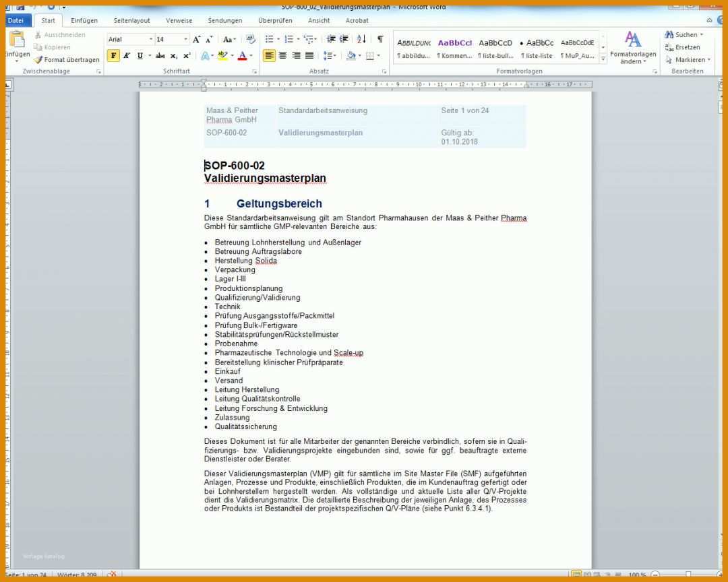
Task: Click the Ausschneiden cut command
Action: (x=59, y=35)
